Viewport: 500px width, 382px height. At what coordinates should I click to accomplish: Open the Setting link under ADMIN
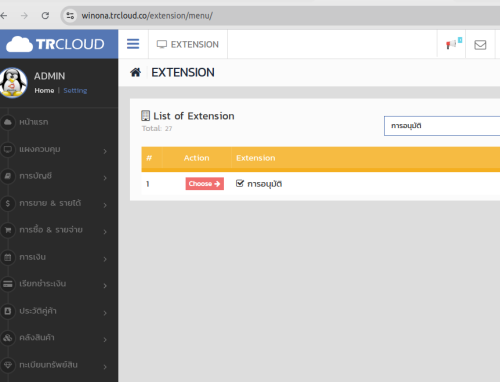point(75,91)
